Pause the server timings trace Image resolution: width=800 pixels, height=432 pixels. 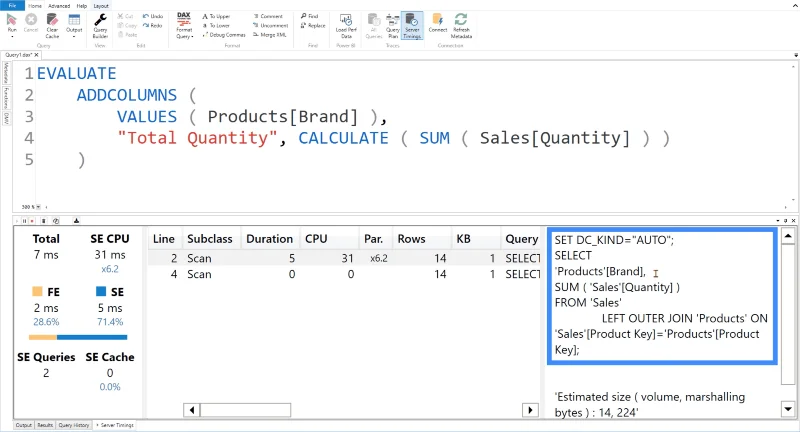click(x=24, y=221)
